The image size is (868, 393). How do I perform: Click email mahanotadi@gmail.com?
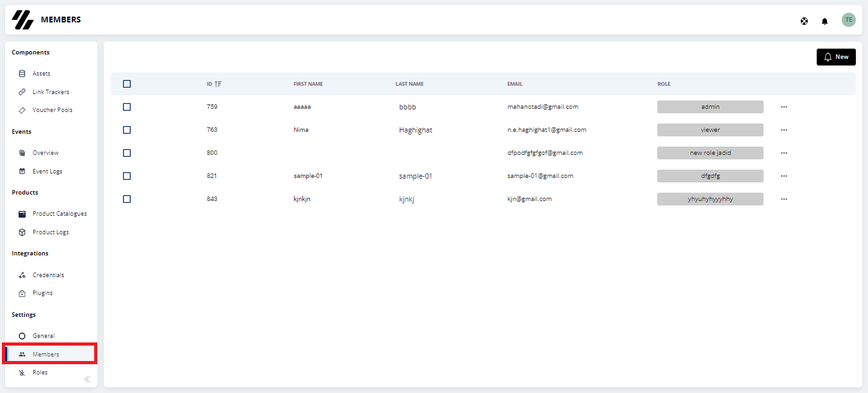543,107
